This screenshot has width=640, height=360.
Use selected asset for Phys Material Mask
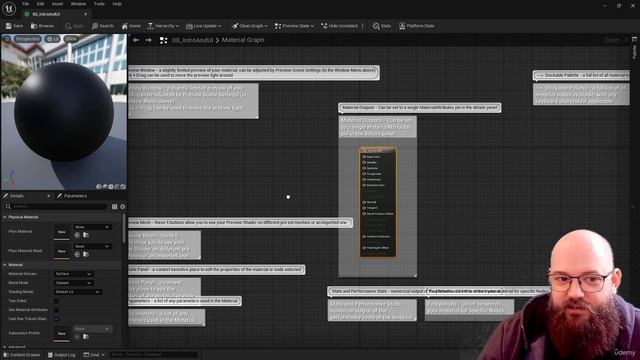[x=78, y=254]
